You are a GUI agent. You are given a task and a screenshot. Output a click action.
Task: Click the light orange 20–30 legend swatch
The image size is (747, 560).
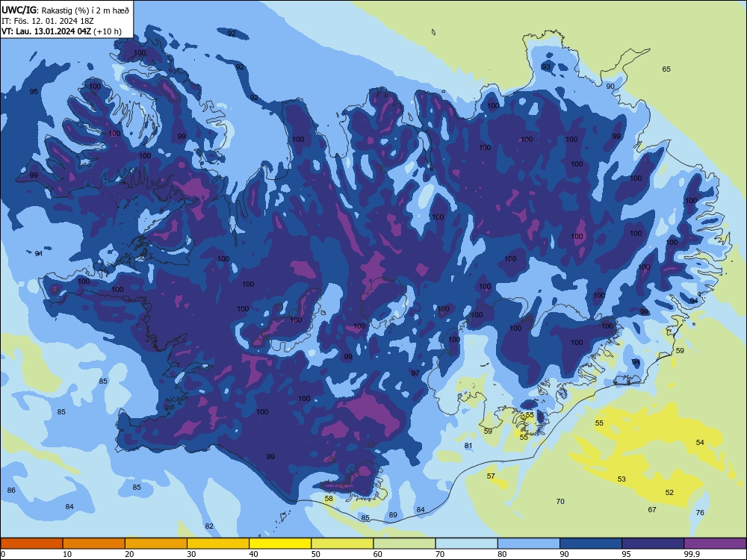tap(156, 544)
